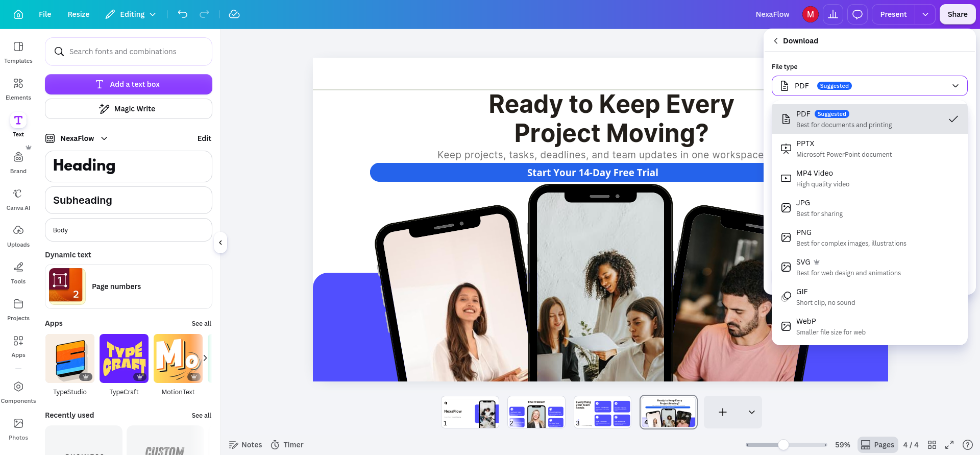
Task: Open the Tools sidebar panel
Action: click(x=18, y=273)
